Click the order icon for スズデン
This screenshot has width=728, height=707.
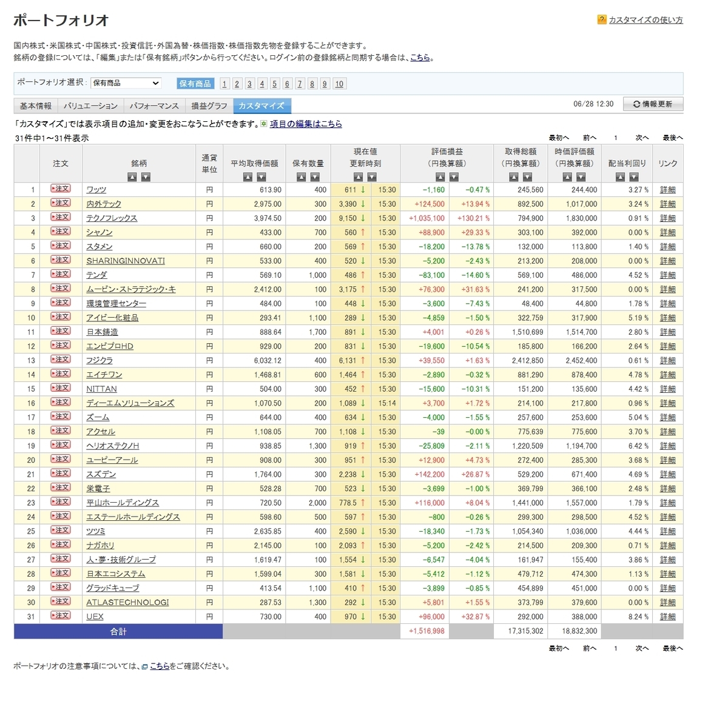(61, 474)
